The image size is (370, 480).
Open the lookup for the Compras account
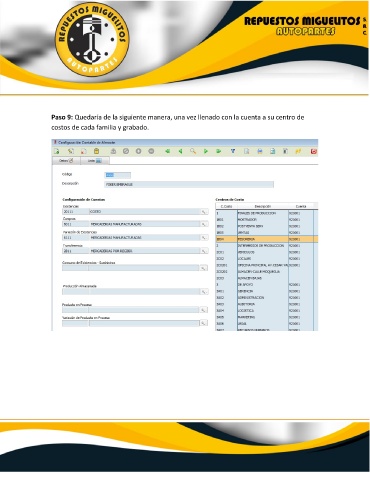coord(203,224)
